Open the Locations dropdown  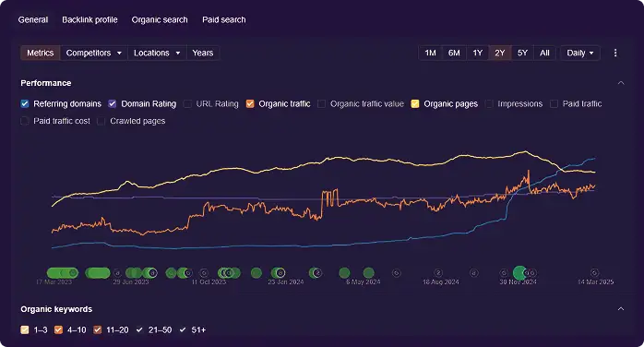(157, 53)
